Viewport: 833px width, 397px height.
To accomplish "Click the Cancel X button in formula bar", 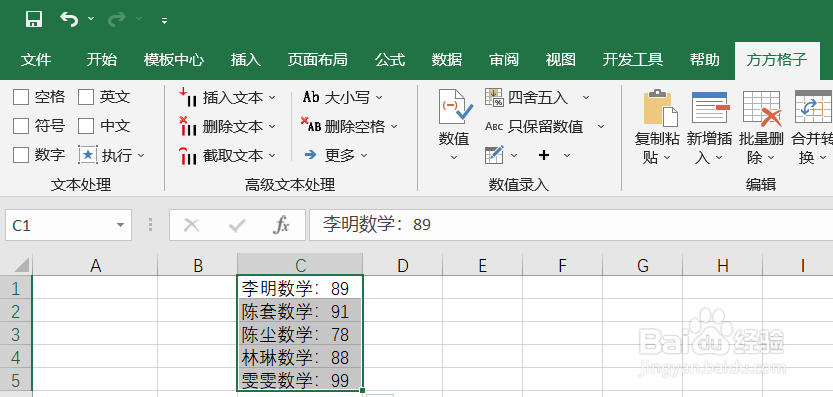I will [191, 226].
